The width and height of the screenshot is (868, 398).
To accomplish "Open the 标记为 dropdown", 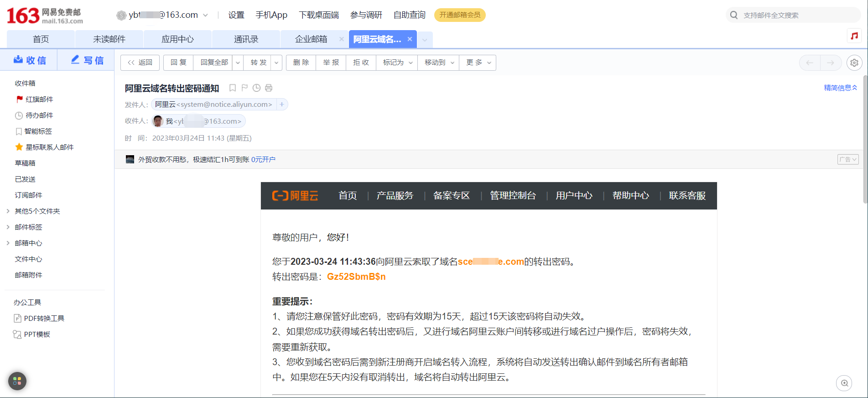I will tap(397, 63).
